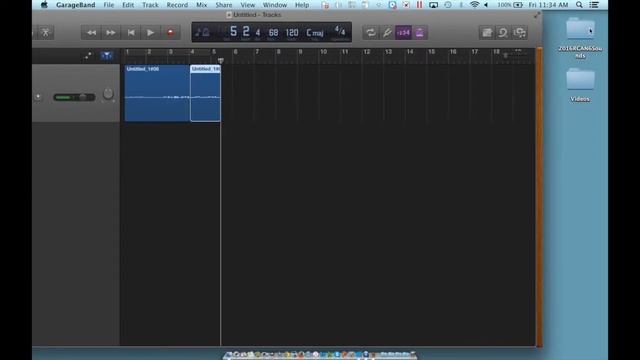Open the GarageBand application menu
This screenshot has width=640, height=360.
click(x=76, y=5)
